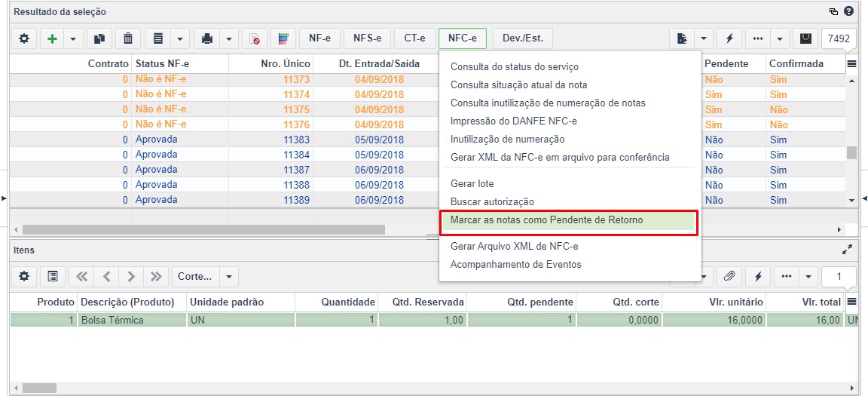Add a new record with green plus
Screen dimensions: 868x396
point(53,38)
